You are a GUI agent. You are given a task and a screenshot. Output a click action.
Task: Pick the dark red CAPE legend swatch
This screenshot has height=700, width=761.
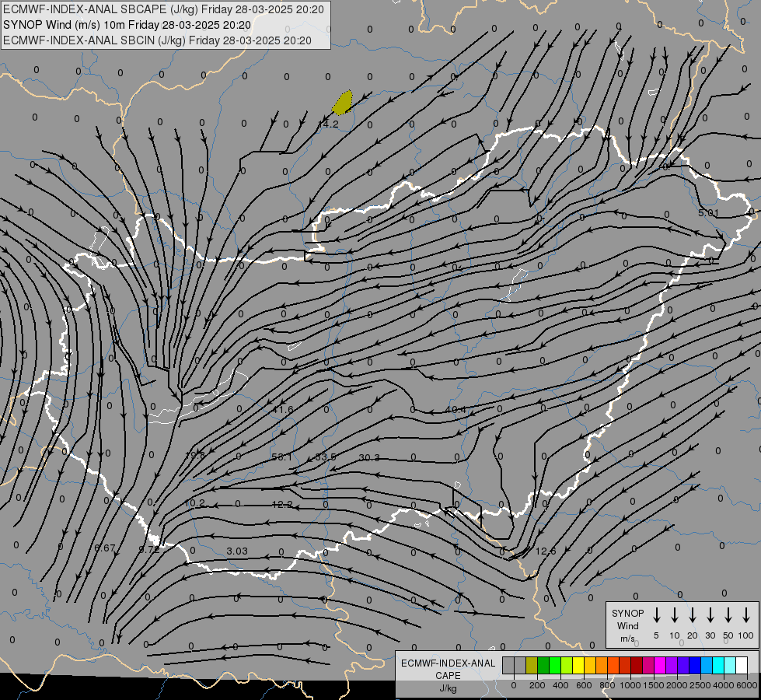pyautogui.click(x=637, y=665)
